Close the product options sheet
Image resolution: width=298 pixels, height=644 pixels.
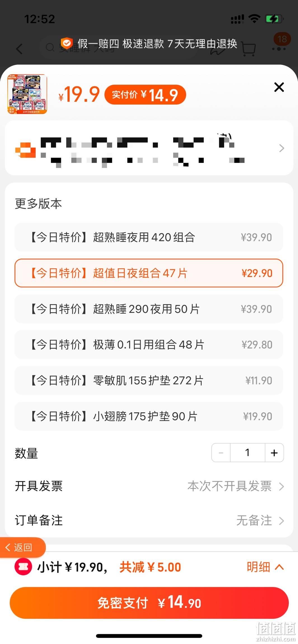pos(279,87)
